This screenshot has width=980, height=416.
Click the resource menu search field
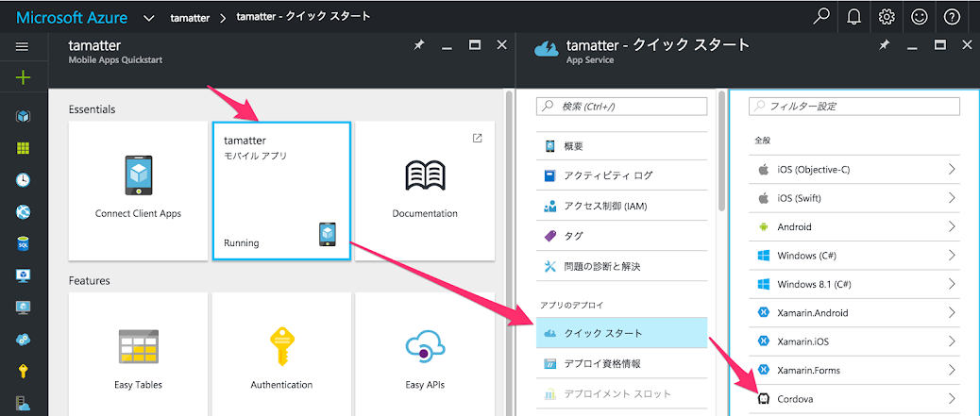point(621,107)
